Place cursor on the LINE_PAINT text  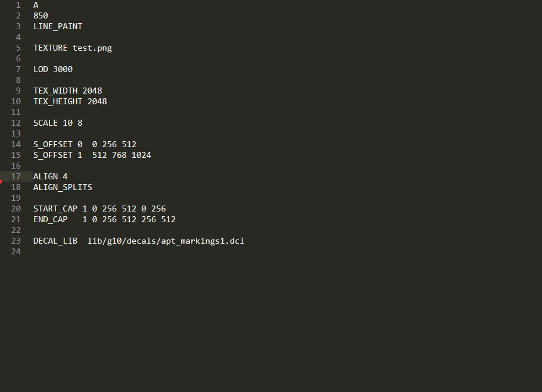tap(58, 26)
